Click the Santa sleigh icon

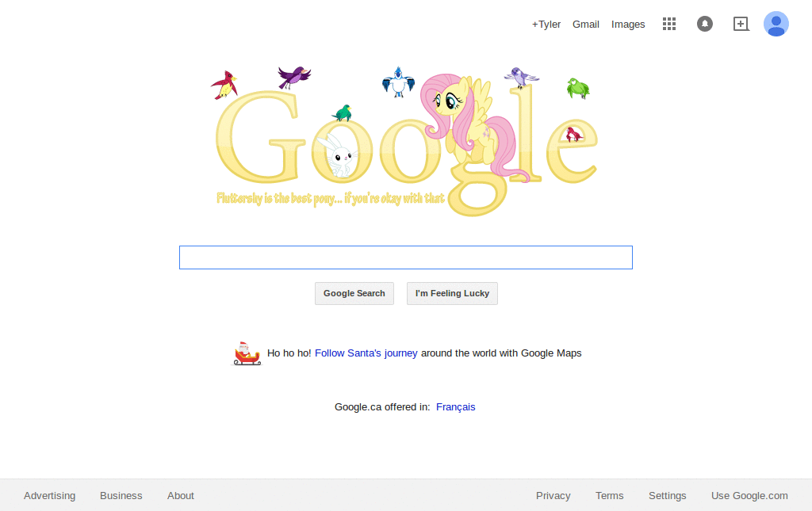(247, 354)
